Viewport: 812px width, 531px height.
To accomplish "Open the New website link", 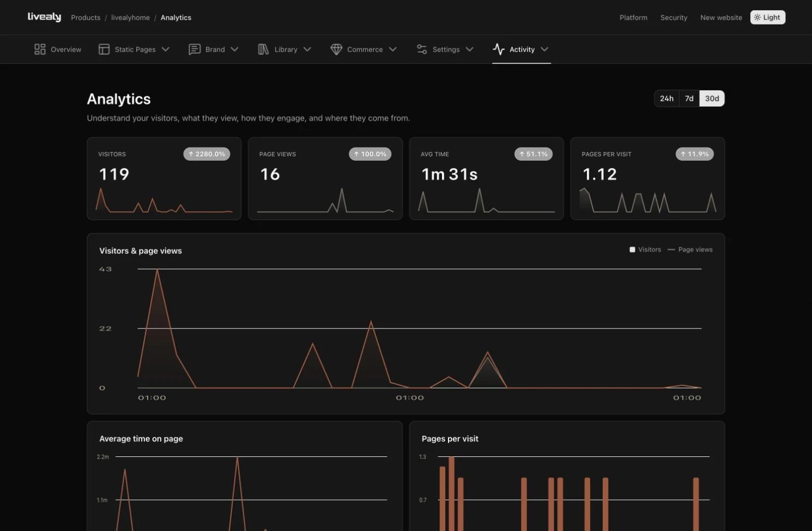I will (x=721, y=17).
